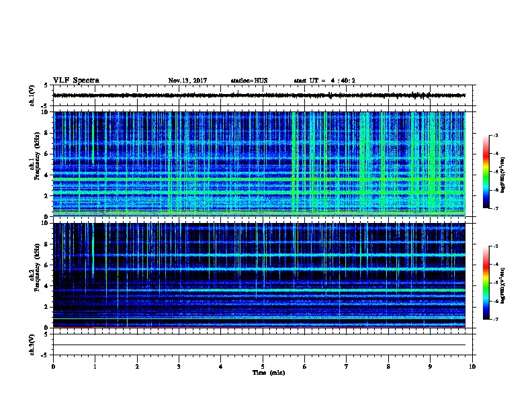Click the ch.1 spectrogram color scale bar
The height and width of the screenshot is (411, 532).
486,172
